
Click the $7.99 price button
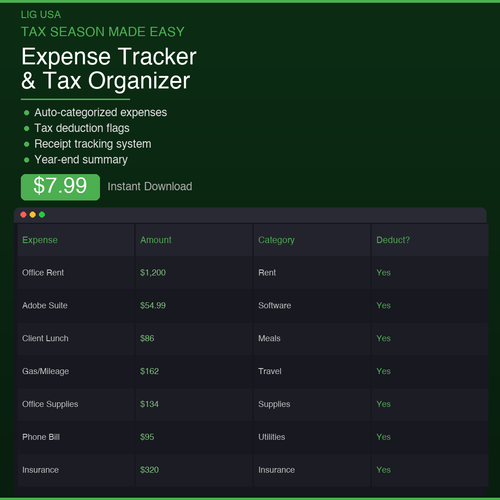pos(60,187)
